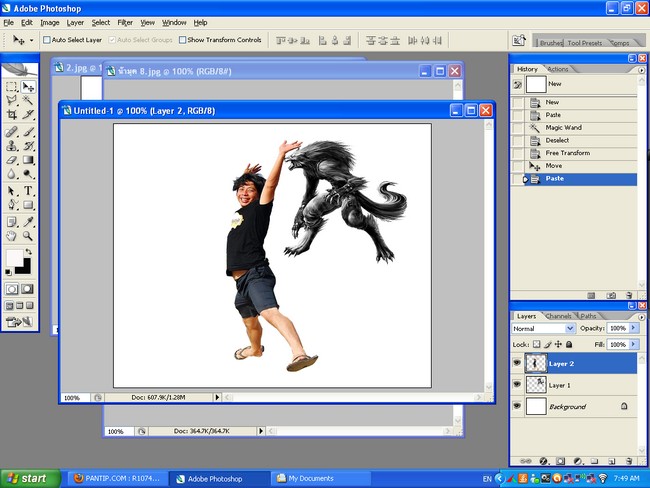650x488 pixels.
Task: Select the Crop tool
Action: [x=12, y=114]
